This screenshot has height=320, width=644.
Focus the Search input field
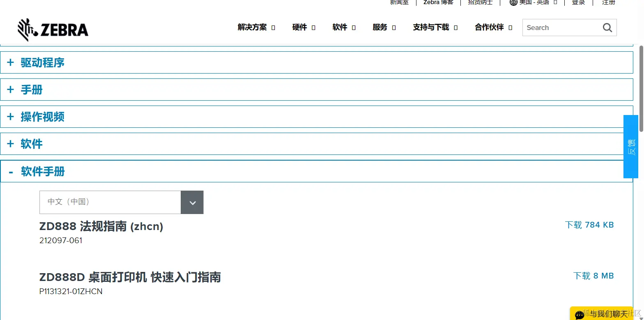coord(569,28)
